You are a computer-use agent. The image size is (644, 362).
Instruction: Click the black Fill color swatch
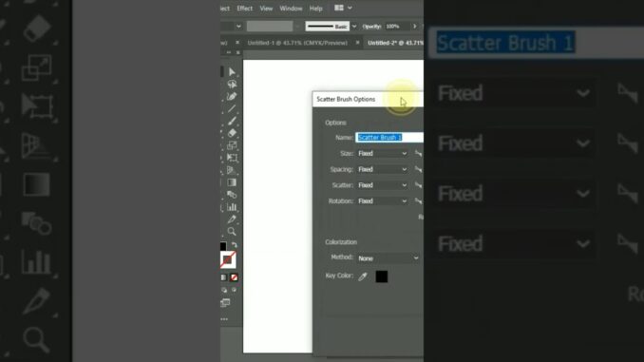223,246
